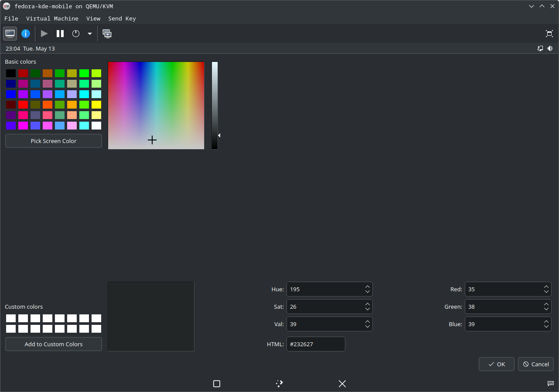Decrease the Val value with down arrow

click(368, 327)
